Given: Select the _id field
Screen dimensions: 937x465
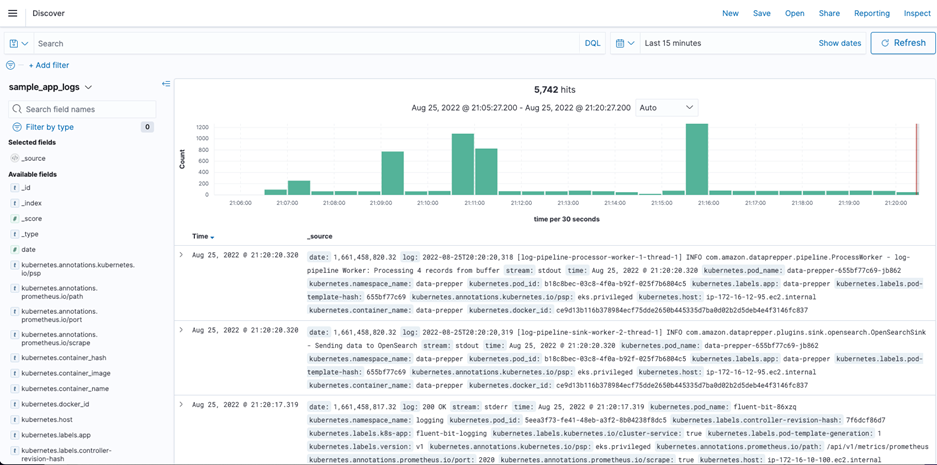Looking at the screenshot, I should [28, 188].
